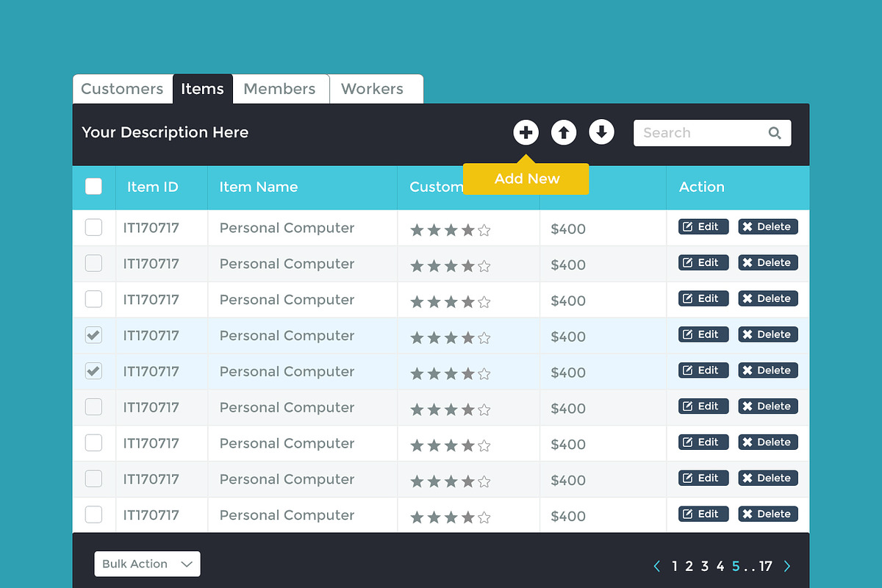Click the Action column header
This screenshot has height=588, width=882.
pos(702,187)
